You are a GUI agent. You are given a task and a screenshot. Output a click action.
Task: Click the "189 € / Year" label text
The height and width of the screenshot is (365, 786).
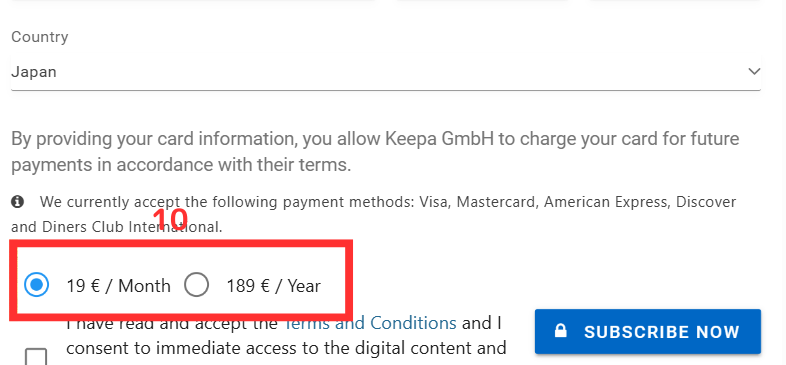point(274,286)
